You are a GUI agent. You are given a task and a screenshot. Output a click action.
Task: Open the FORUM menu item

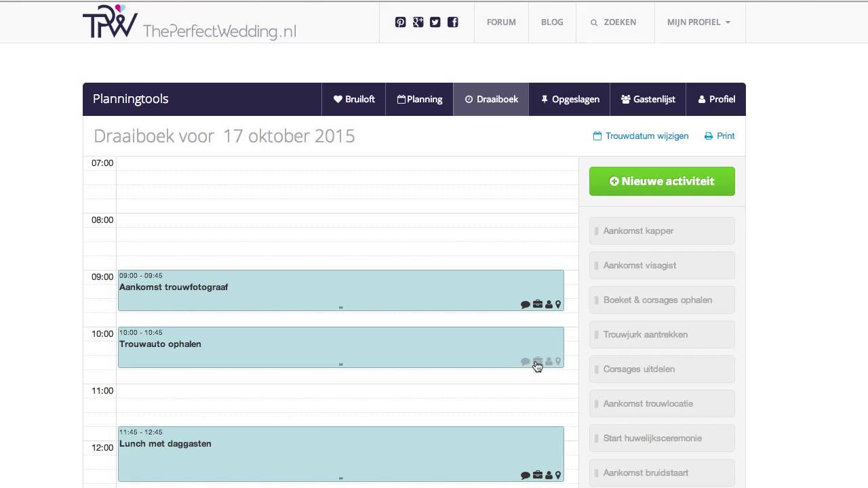[x=501, y=22]
